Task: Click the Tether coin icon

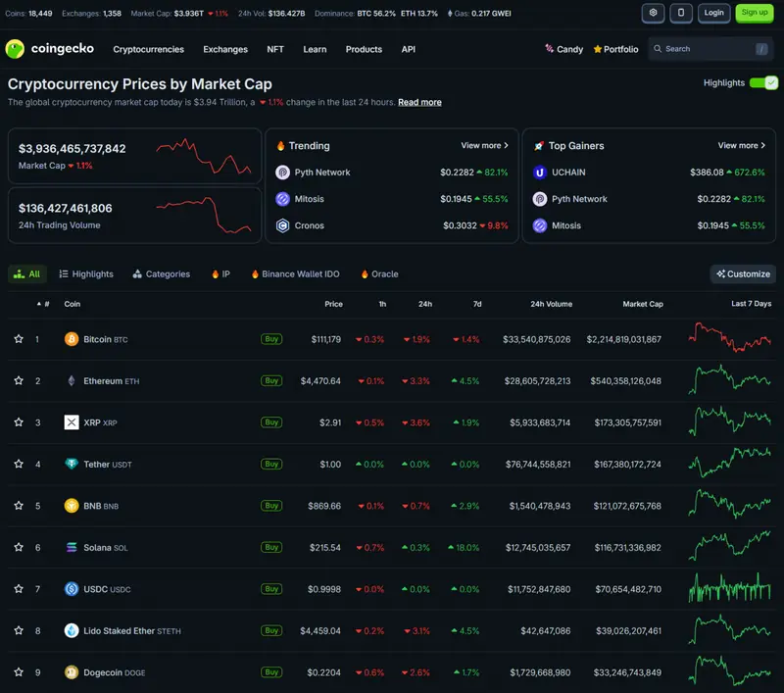Action: click(x=72, y=464)
